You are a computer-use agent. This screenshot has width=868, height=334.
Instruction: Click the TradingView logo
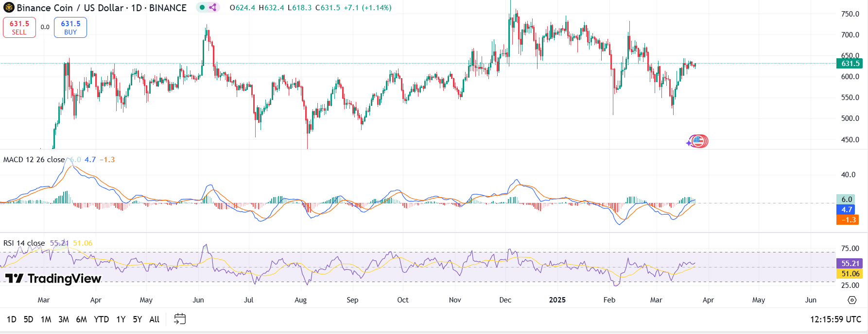[x=53, y=278]
